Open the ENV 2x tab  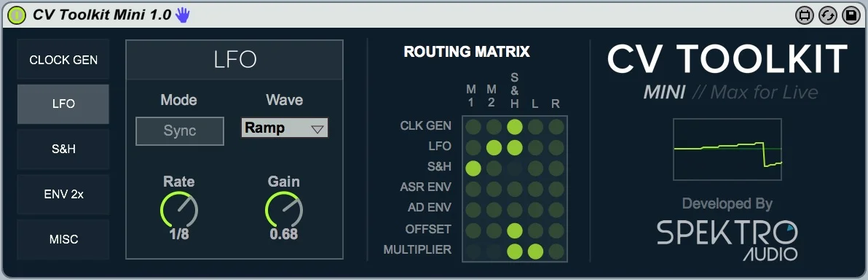[x=63, y=195]
